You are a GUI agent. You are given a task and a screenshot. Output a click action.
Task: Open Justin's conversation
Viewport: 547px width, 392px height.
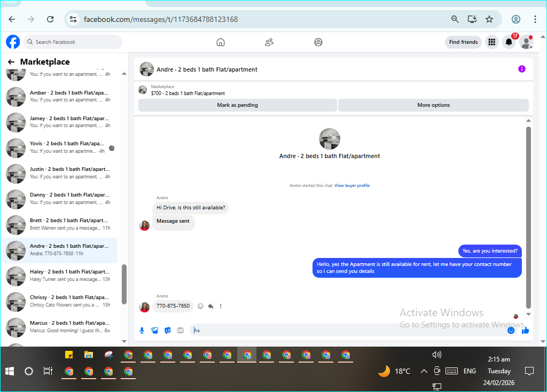(60, 174)
